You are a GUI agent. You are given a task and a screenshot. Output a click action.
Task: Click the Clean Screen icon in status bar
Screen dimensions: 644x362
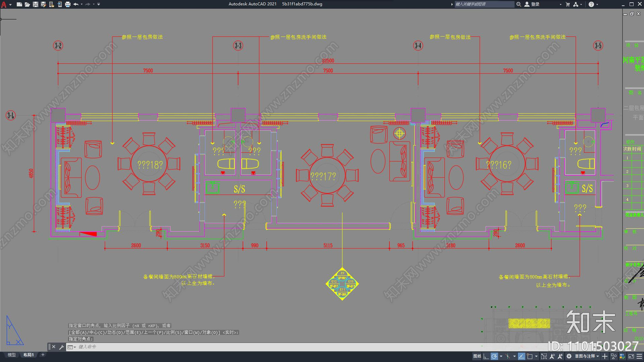click(x=631, y=356)
